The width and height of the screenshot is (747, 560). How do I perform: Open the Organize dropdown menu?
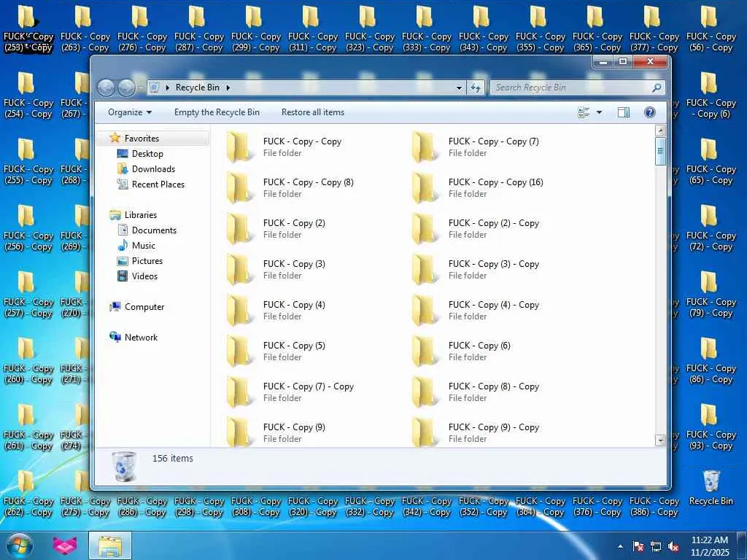130,112
